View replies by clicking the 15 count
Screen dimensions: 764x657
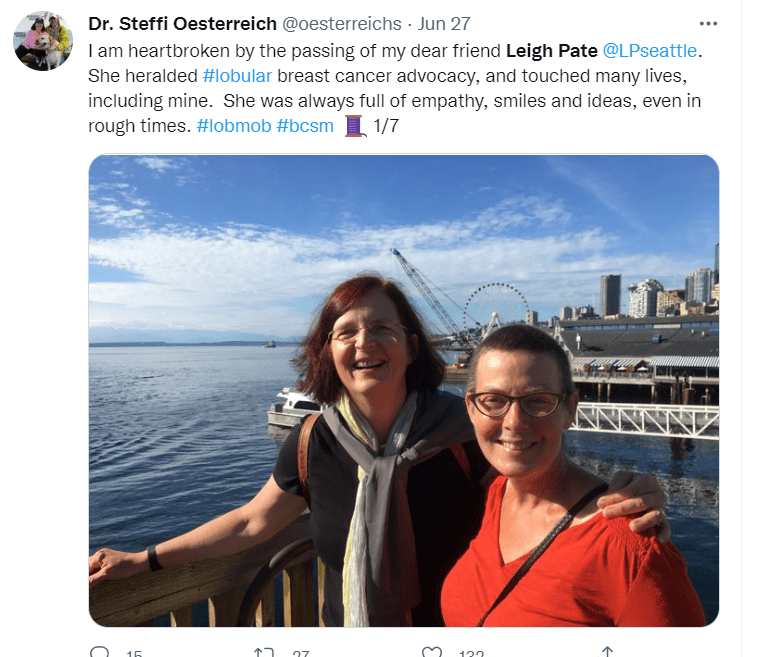pos(134,653)
